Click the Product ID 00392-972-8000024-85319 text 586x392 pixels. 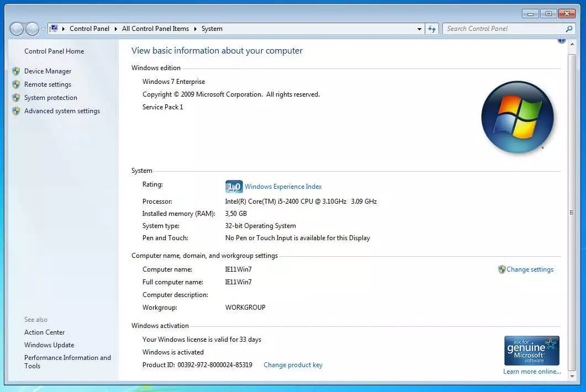(x=197, y=365)
